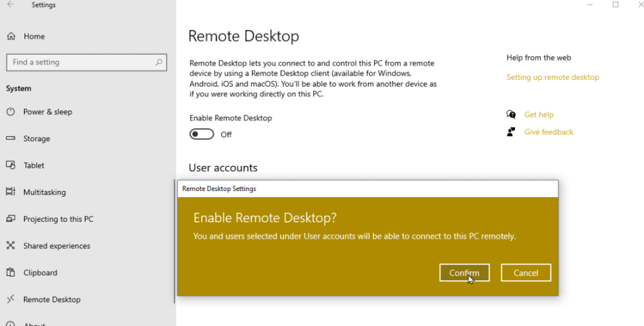Image resolution: width=644 pixels, height=326 pixels.
Task: Click the System section heading
Action: pyautogui.click(x=18, y=89)
